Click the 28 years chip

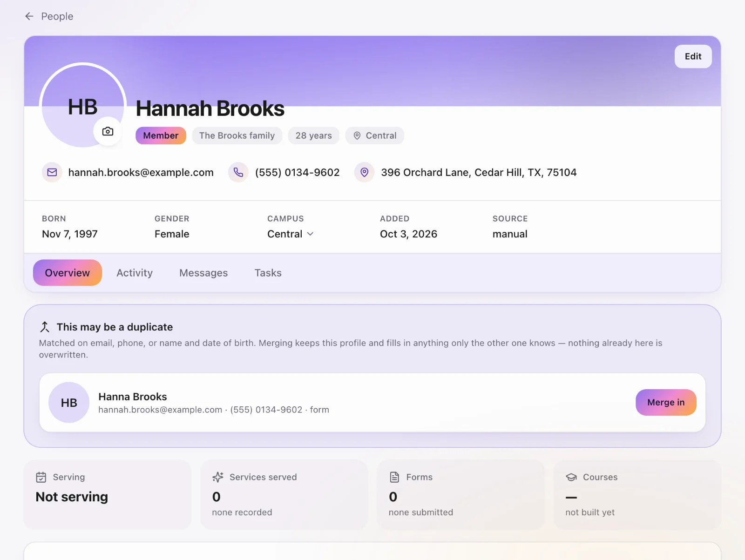(x=314, y=135)
